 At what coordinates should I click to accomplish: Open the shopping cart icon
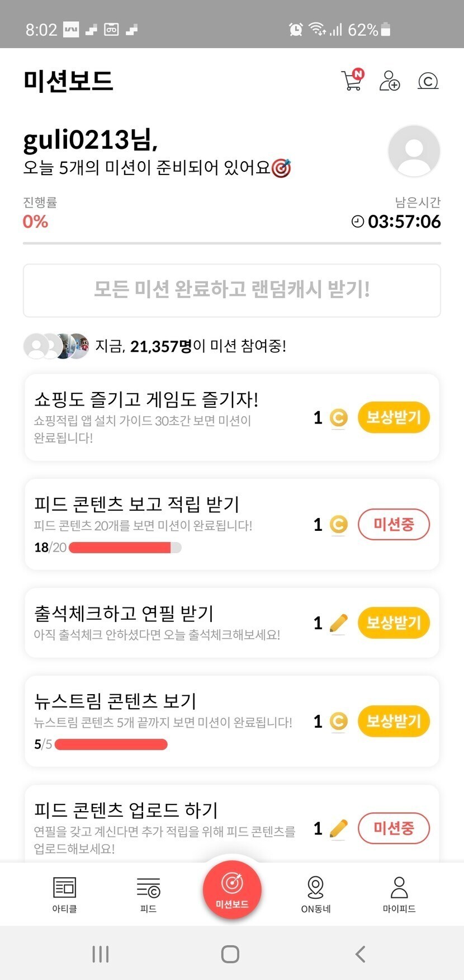pyautogui.click(x=352, y=81)
